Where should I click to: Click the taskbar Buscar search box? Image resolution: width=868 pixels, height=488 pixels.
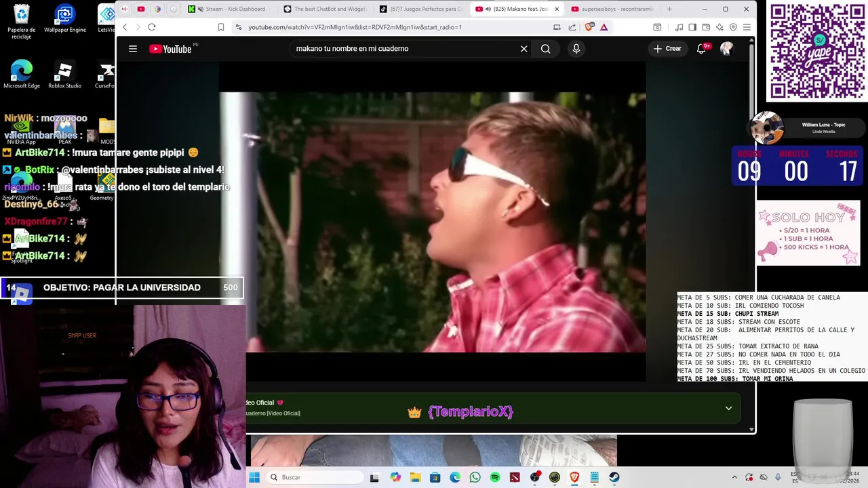click(x=314, y=477)
